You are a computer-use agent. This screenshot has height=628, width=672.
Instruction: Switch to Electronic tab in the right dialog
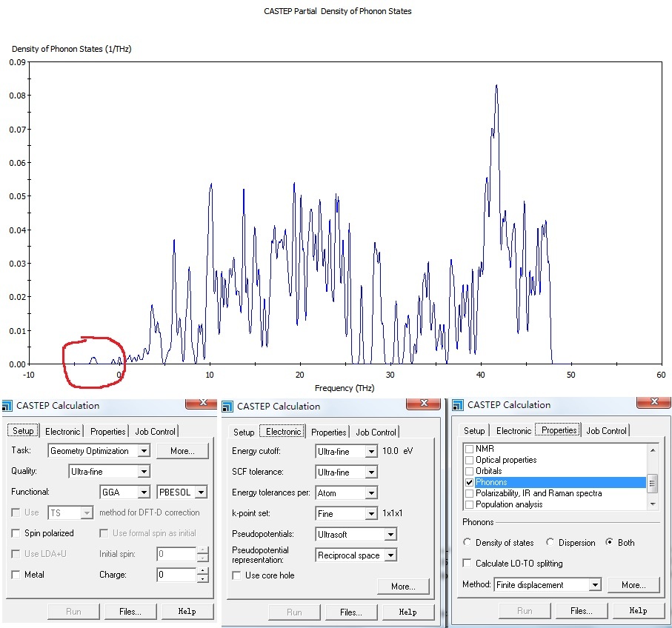tap(513, 431)
